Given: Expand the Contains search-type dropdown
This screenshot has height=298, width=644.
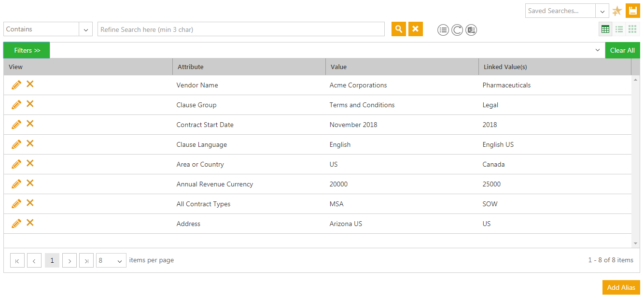Looking at the screenshot, I should (x=85, y=29).
